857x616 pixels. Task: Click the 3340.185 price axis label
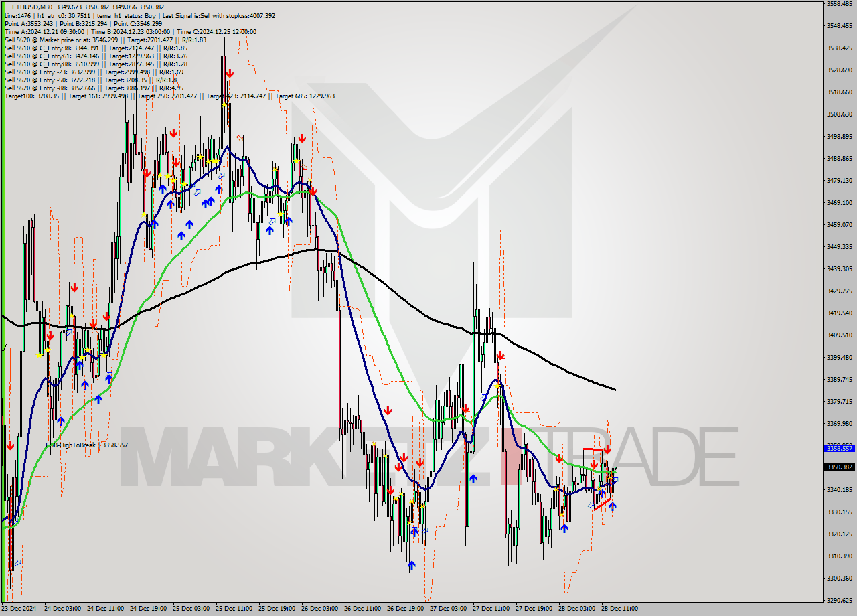[x=839, y=489]
